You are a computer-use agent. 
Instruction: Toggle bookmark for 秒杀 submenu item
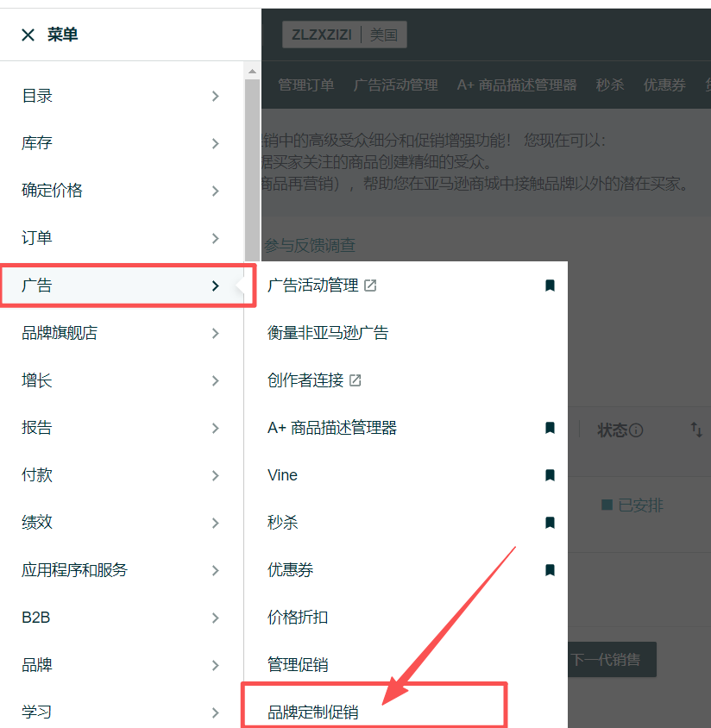click(x=550, y=523)
